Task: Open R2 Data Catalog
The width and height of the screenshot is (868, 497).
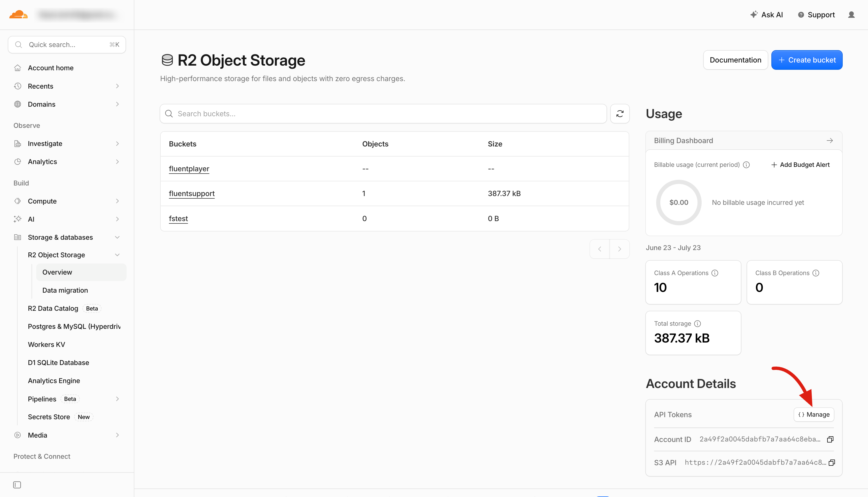Action: (x=53, y=309)
